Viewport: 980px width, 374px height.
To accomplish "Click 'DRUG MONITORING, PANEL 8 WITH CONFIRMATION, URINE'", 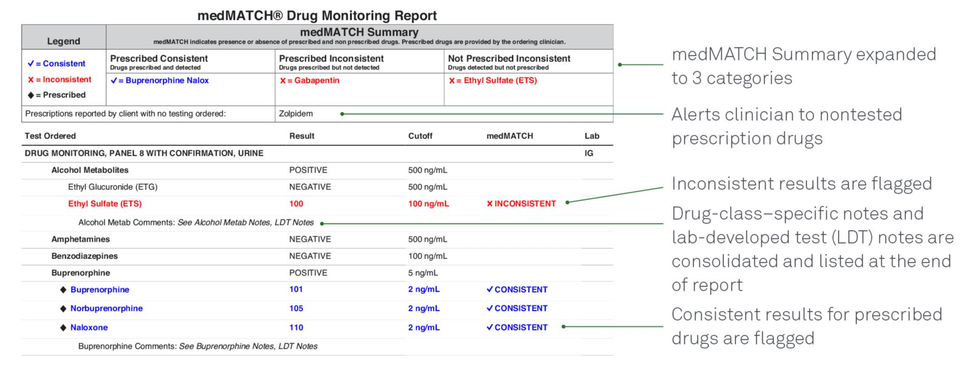I will (x=144, y=153).
